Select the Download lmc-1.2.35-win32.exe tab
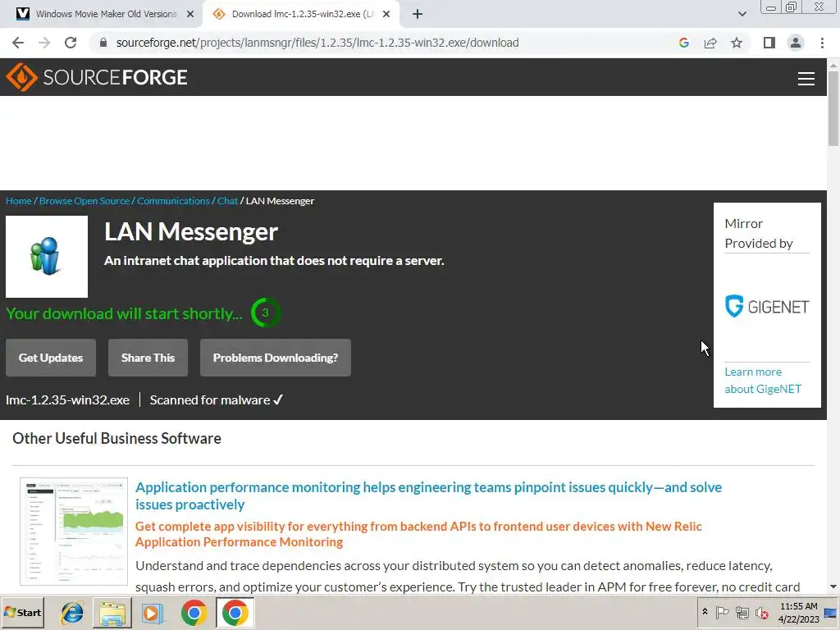840x630 pixels. [303, 14]
